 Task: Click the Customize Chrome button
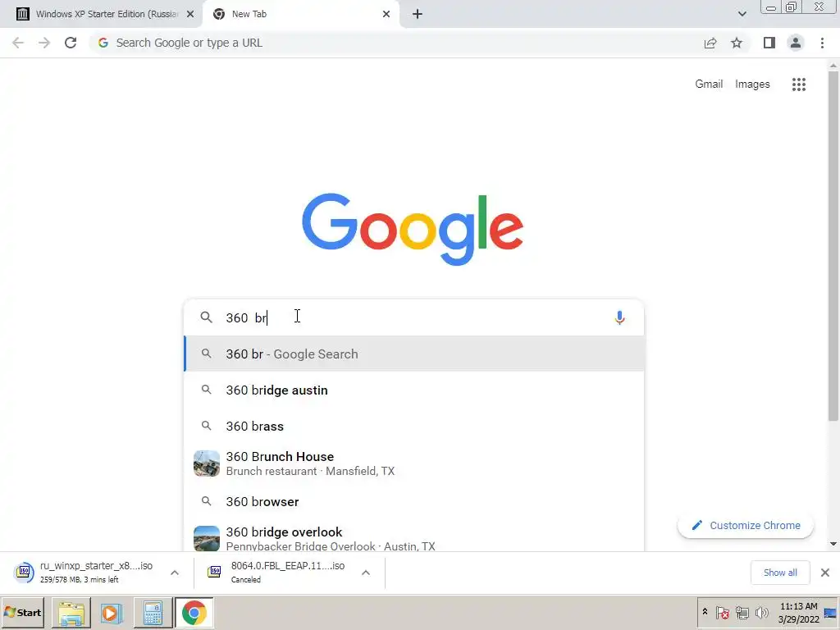click(x=746, y=526)
